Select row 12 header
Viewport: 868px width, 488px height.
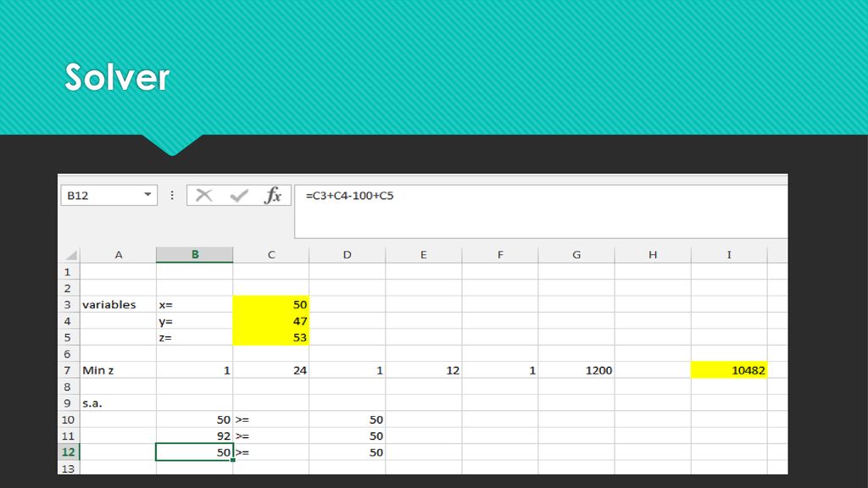point(68,452)
